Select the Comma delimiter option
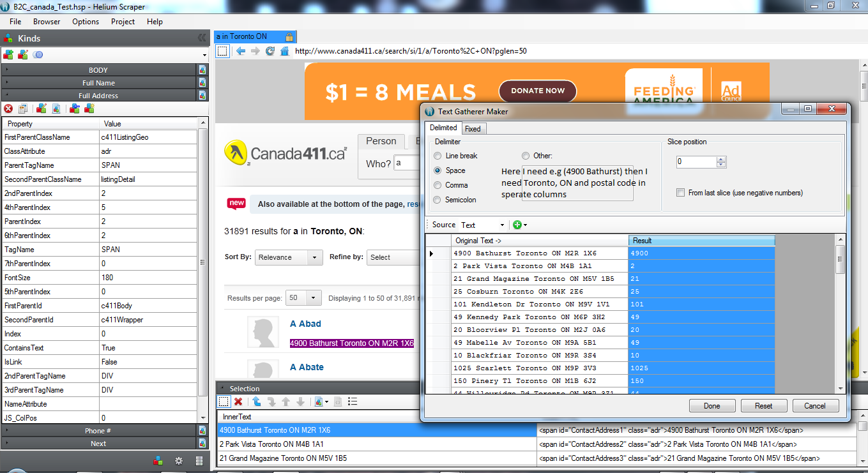 438,185
